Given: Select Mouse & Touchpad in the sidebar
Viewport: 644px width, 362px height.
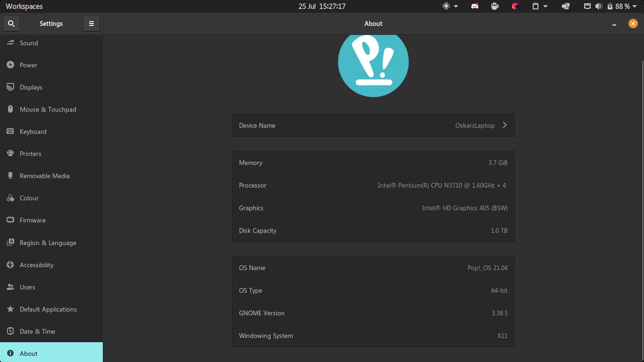Looking at the screenshot, I should pyautogui.click(x=51, y=109).
